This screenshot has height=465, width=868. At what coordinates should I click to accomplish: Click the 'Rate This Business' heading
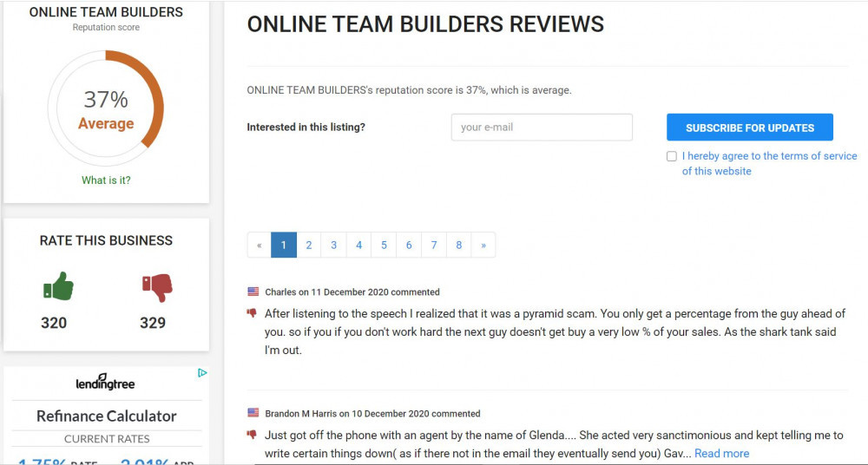tap(106, 240)
